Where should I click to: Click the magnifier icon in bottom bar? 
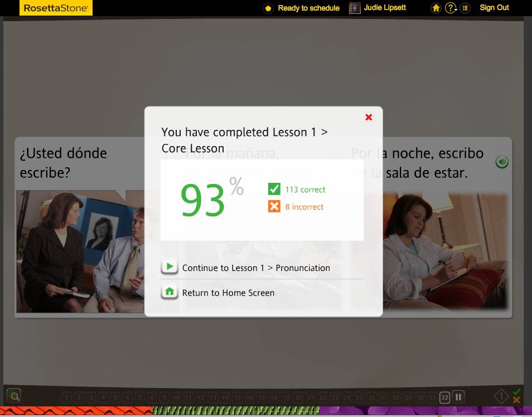14,396
